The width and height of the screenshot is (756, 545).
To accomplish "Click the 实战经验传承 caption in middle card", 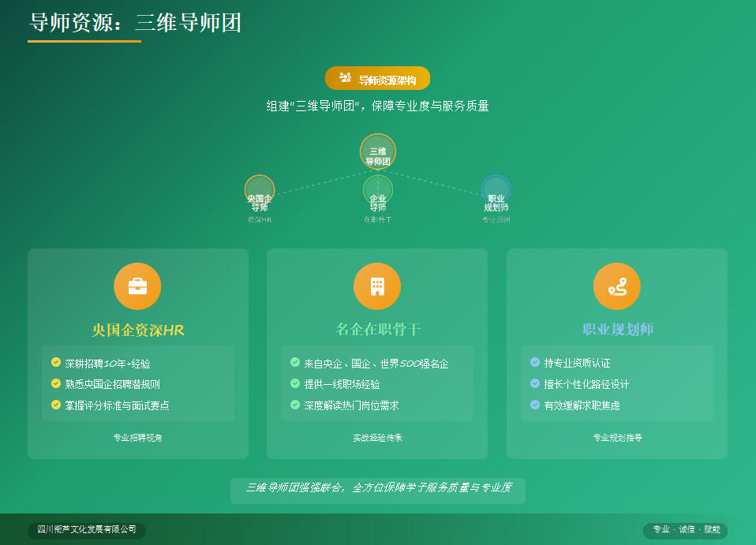I will tap(377, 437).
